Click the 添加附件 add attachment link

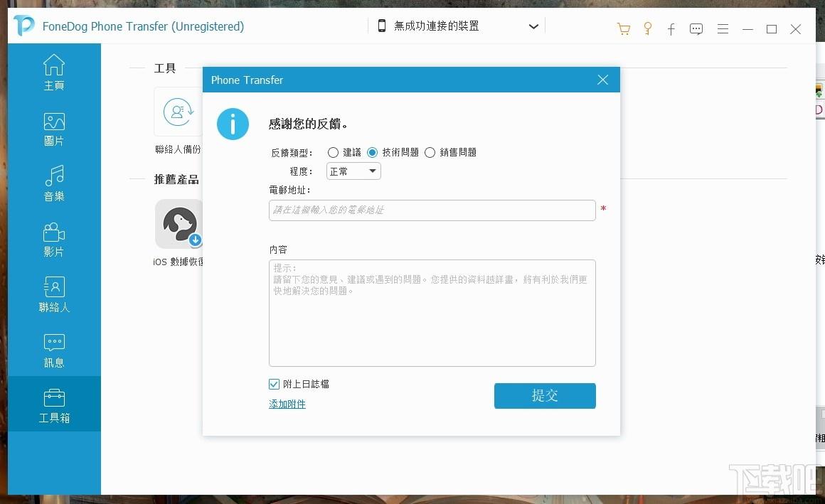tap(287, 404)
